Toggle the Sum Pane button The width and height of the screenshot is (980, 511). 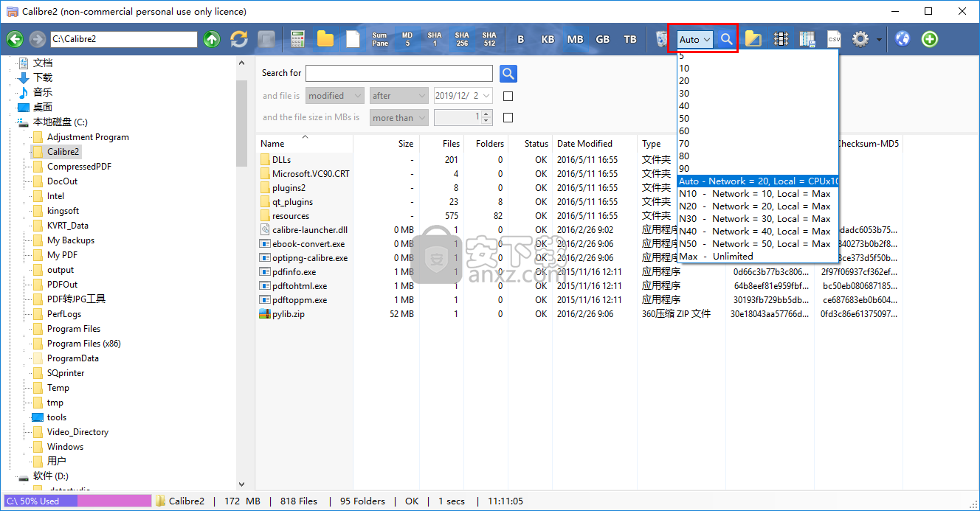pos(380,39)
